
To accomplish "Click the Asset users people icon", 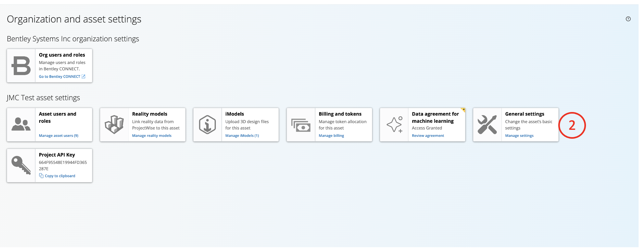I will pos(21,124).
